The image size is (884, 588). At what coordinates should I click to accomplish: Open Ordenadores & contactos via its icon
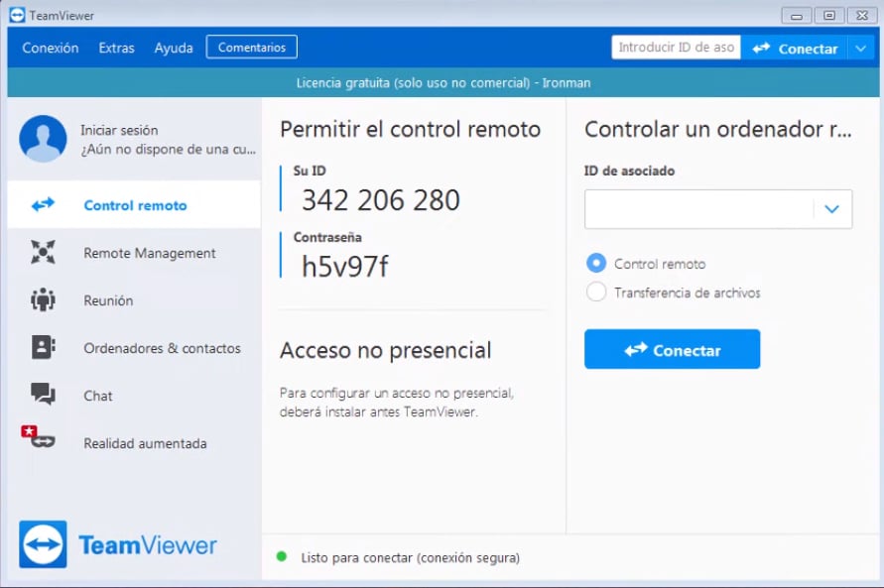[42, 348]
